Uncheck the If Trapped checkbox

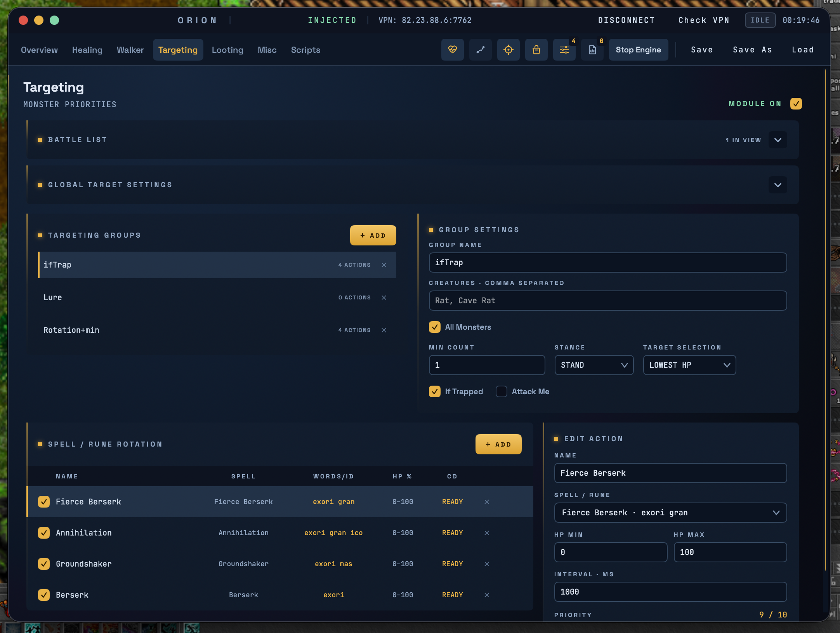tap(435, 391)
